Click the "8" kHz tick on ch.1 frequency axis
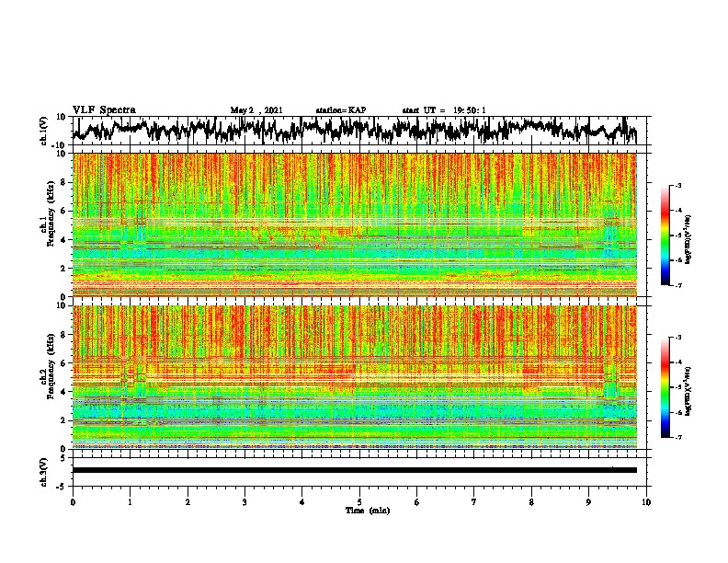This screenshot has height=563, width=728. (x=65, y=182)
